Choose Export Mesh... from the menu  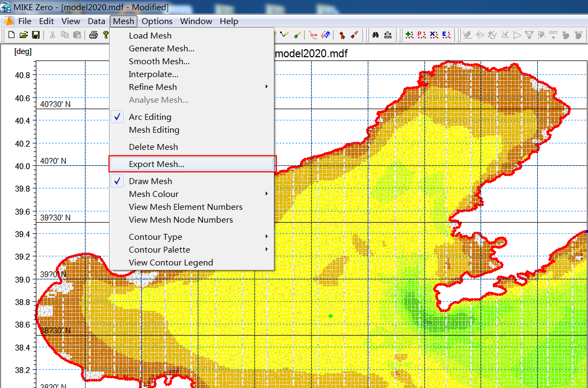point(156,164)
